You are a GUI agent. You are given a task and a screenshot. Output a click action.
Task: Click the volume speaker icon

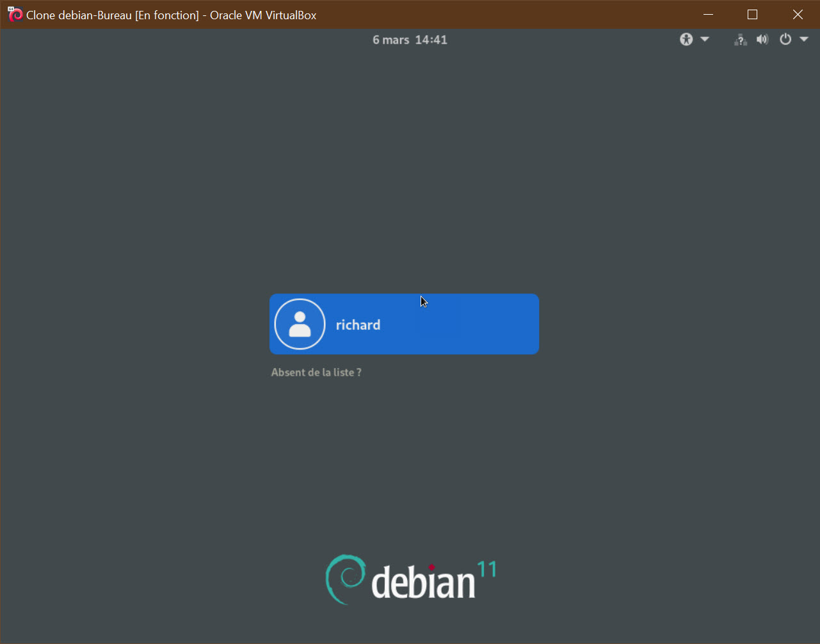(x=762, y=40)
